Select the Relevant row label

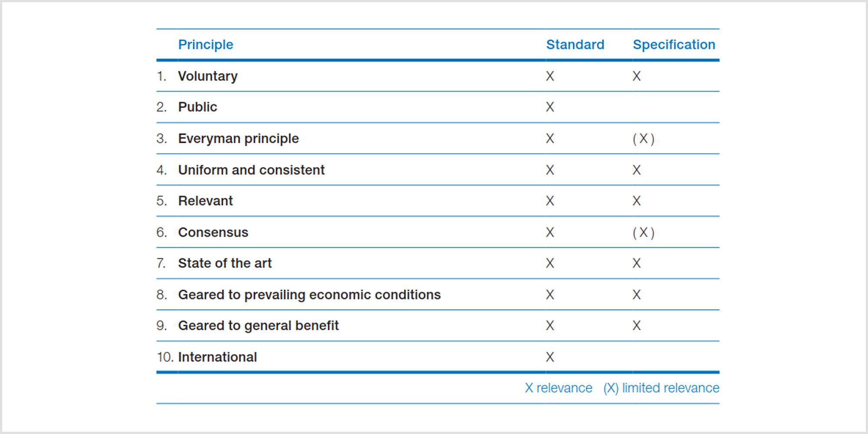(205, 201)
